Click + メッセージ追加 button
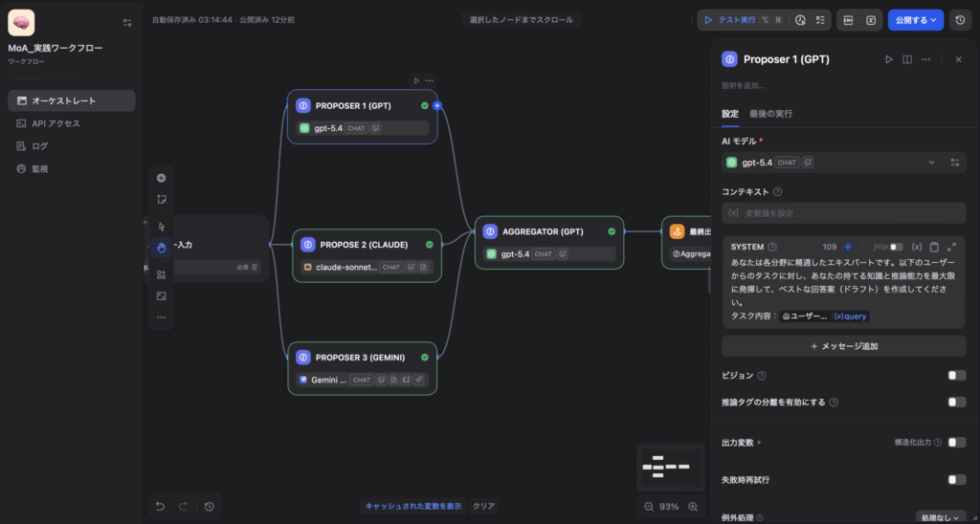This screenshot has height=524, width=980. (x=844, y=346)
